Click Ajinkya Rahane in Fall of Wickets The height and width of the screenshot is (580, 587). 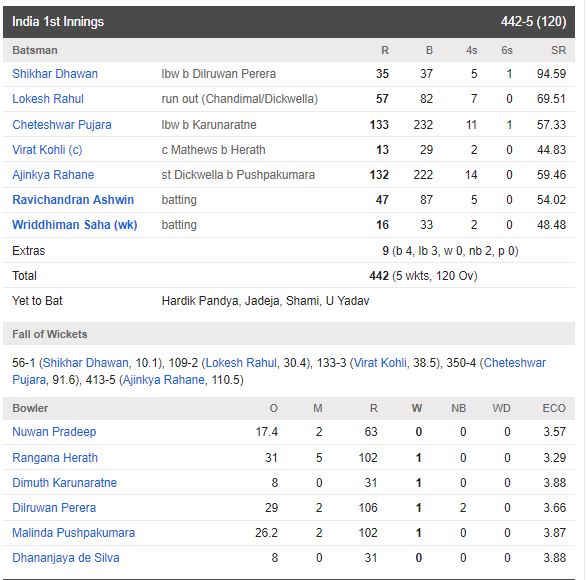tap(164, 380)
